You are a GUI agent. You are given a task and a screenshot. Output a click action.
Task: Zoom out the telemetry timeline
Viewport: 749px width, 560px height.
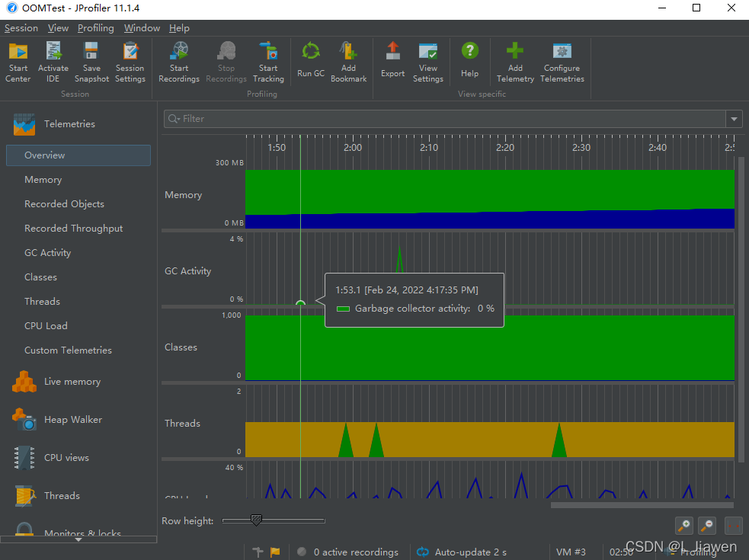pyautogui.click(x=707, y=526)
